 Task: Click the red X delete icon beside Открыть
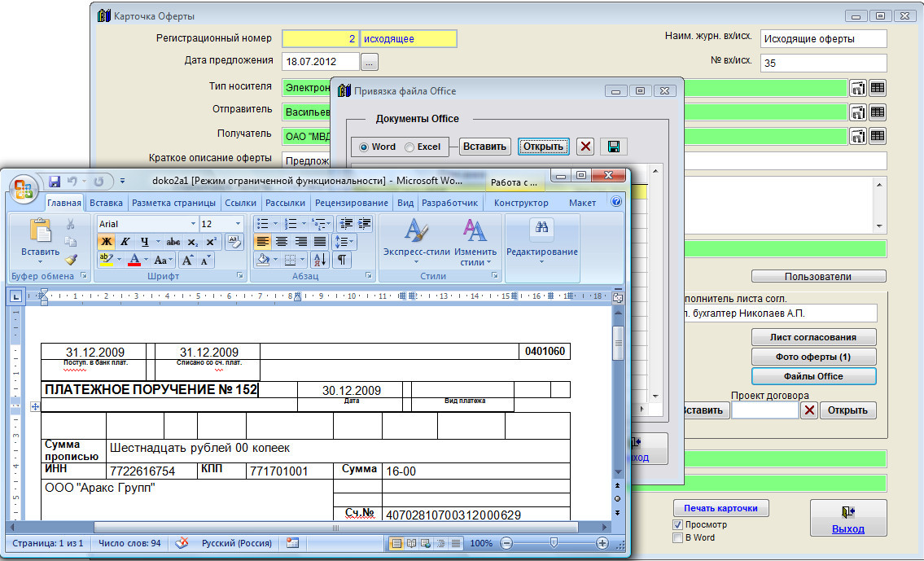(x=585, y=147)
